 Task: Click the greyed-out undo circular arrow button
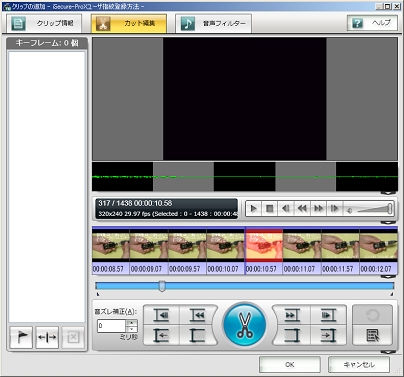point(373,314)
